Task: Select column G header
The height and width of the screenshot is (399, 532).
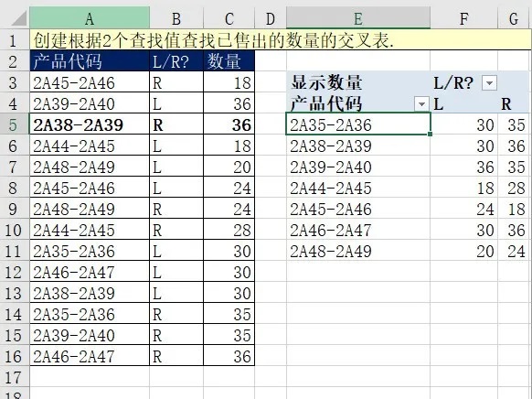Action: pos(514,17)
